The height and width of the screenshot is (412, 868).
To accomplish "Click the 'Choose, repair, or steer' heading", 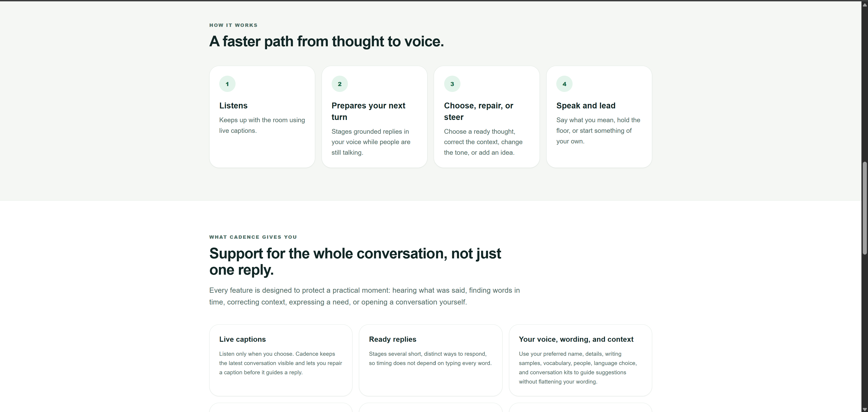I will (479, 111).
